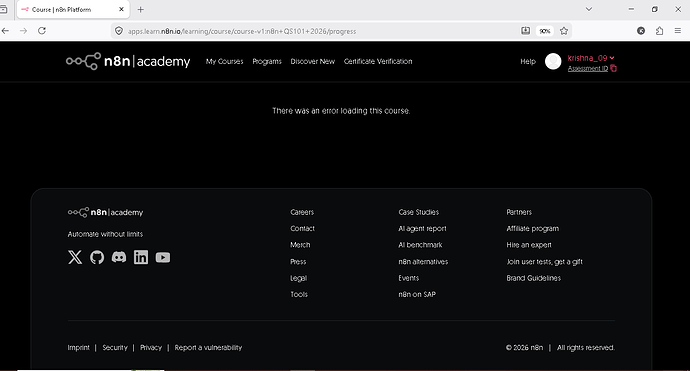The image size is (690, 371).
Task: Open the Affiliate program link
Action: click(x=532, y=228)
